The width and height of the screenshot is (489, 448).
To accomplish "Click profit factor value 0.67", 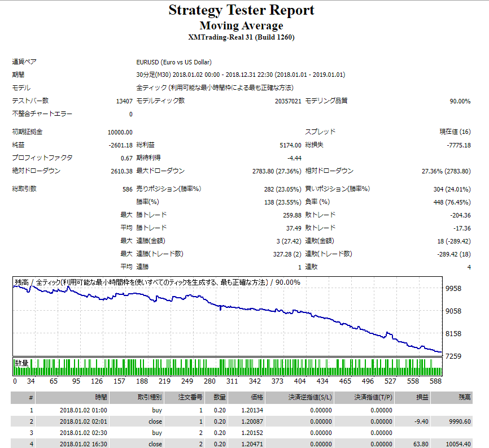I will coord(126,158).
